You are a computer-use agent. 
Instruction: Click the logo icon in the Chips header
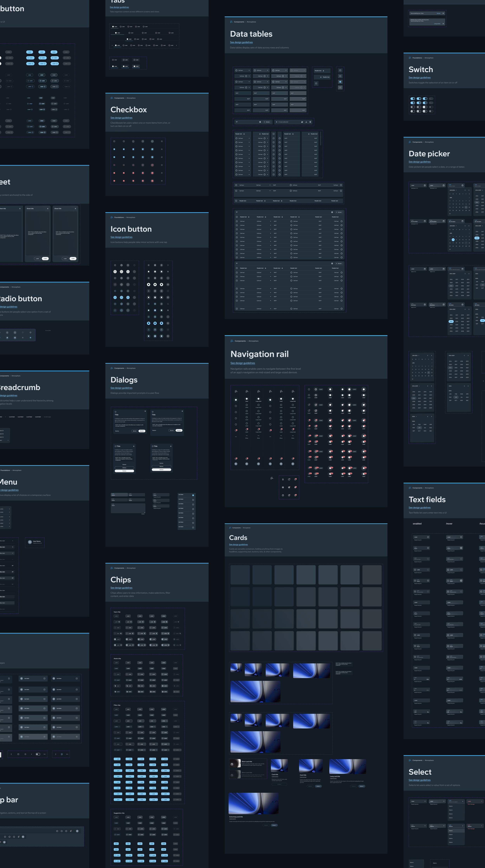coord(112,568)
